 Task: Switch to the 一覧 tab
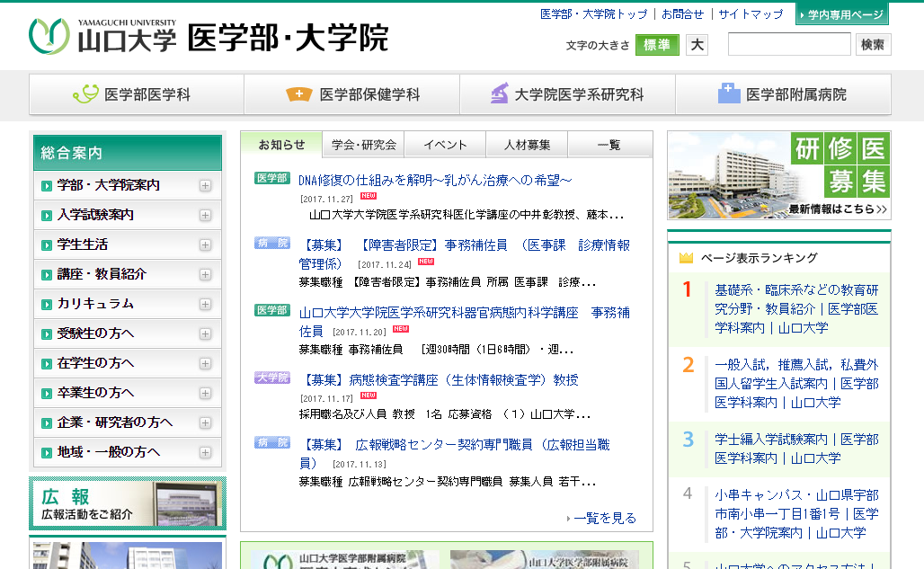pos(609,145)
